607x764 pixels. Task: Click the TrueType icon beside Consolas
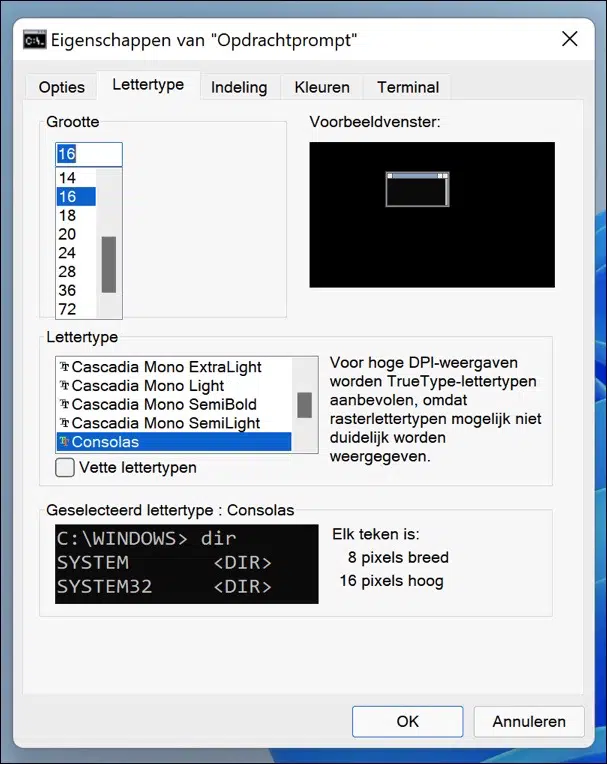pyautogui.click(x=64, y=441)
